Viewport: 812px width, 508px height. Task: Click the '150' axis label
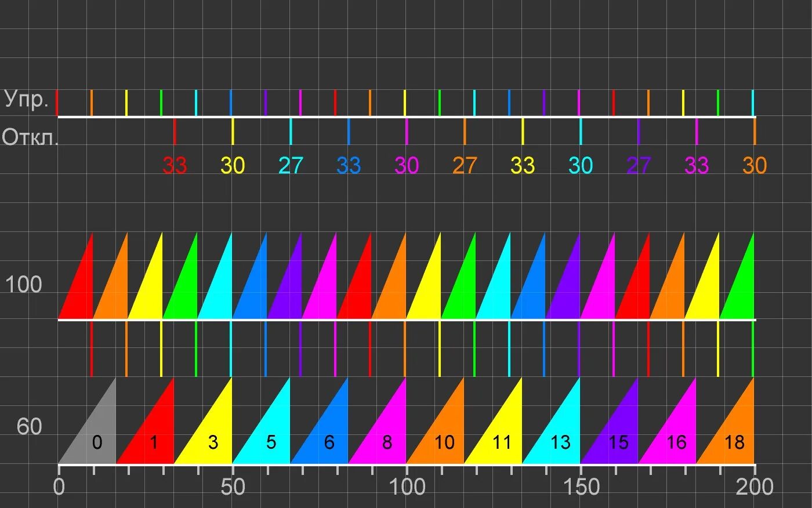point(581,487)
